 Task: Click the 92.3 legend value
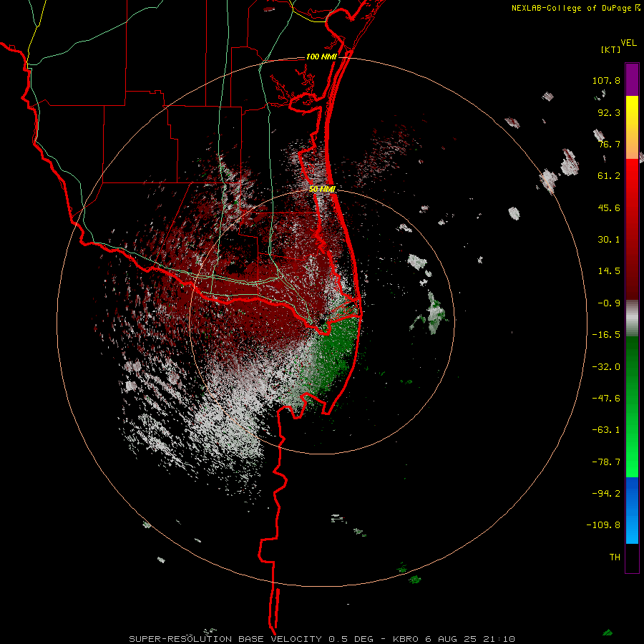tap(609, 112)
